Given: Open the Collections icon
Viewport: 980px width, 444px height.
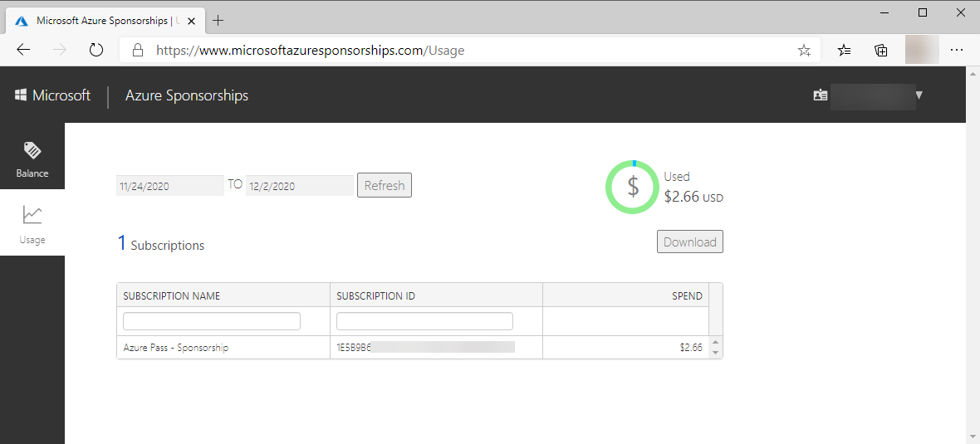Looking at the screenshot, I should point(880,51).
